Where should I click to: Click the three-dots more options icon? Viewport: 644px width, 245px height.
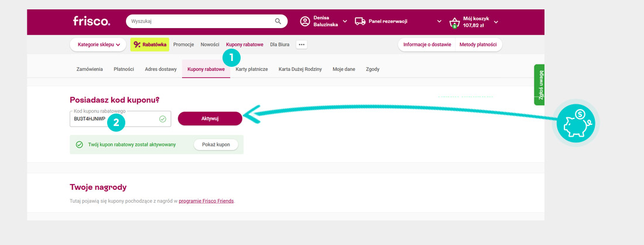pos(302,45)
